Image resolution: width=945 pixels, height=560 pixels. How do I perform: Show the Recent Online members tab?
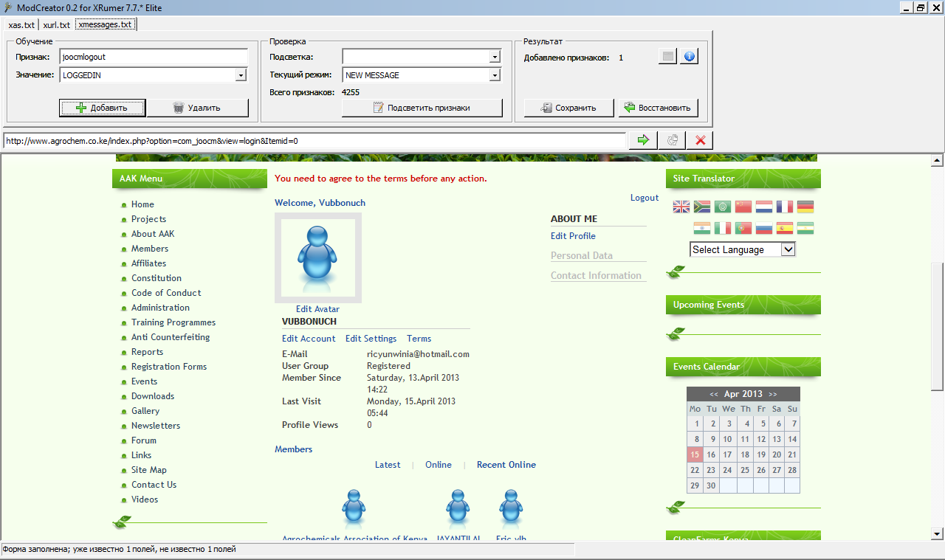[x=506, y=465]
